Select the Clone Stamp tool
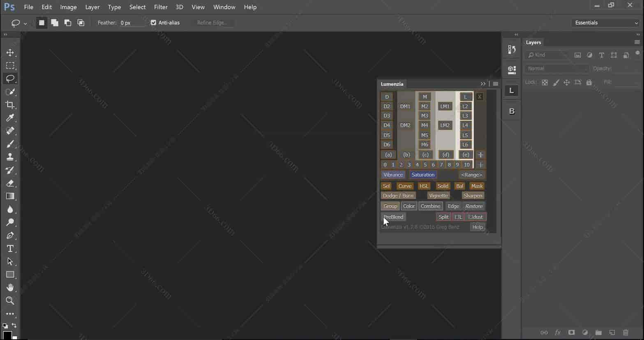Screen dimensions: 644x340 pyautogui.click(x=10, y=157)
